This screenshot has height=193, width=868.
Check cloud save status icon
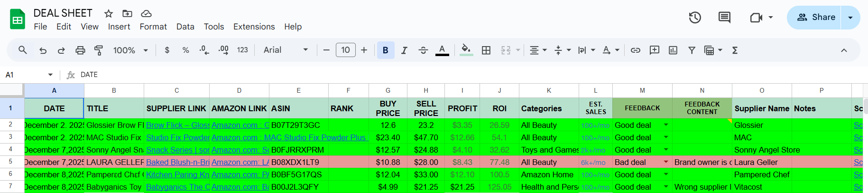click(147, 13)
